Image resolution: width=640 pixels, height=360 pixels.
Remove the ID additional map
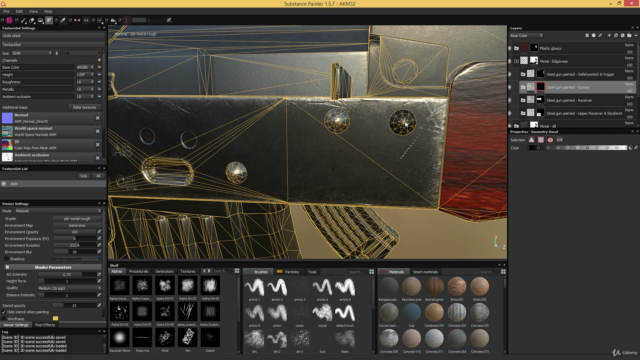[x=98, y=144]
